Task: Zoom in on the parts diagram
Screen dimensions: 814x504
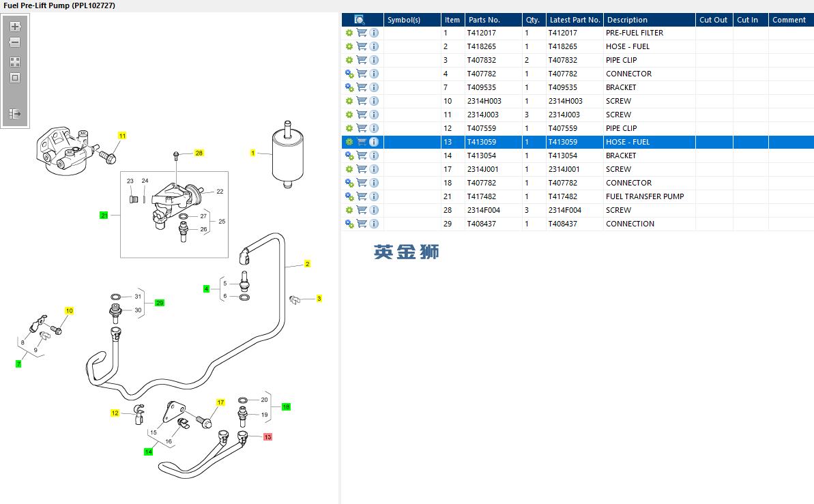Action: point(15,27)
